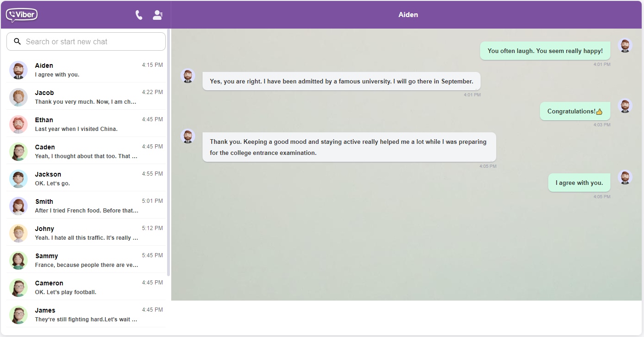
Task: Click the avatar beside the 'Thank you' message
Action: click(188, 136)
